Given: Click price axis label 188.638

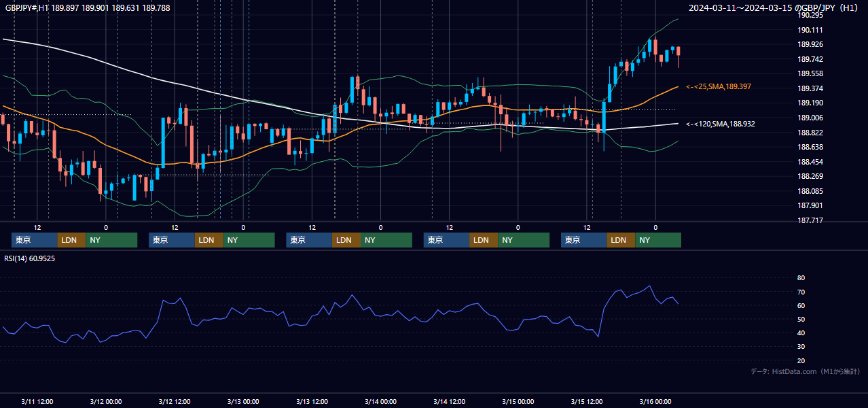Looking at the screenshot, I should click(x=810, y=147).
